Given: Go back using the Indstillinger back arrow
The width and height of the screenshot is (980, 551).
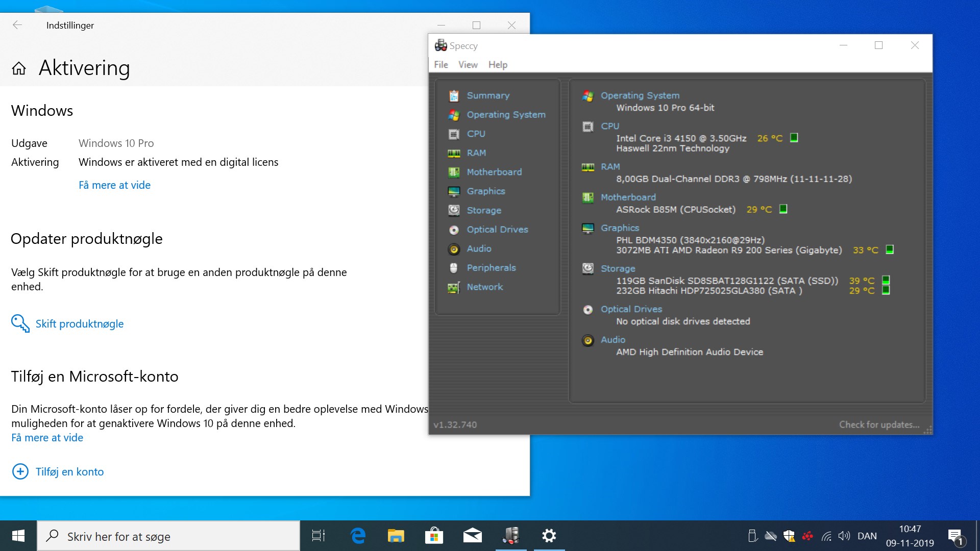Looking at the screenshot, I should pos(17,25).
